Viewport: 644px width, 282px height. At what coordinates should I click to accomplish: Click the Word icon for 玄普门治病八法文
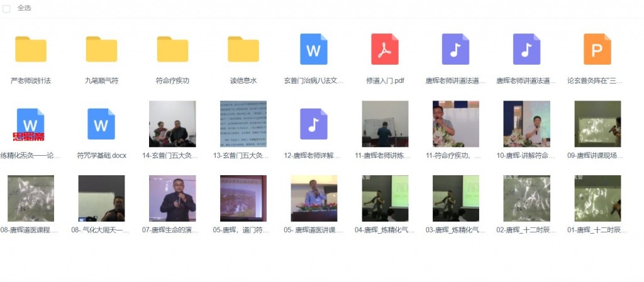coord(314,49)
